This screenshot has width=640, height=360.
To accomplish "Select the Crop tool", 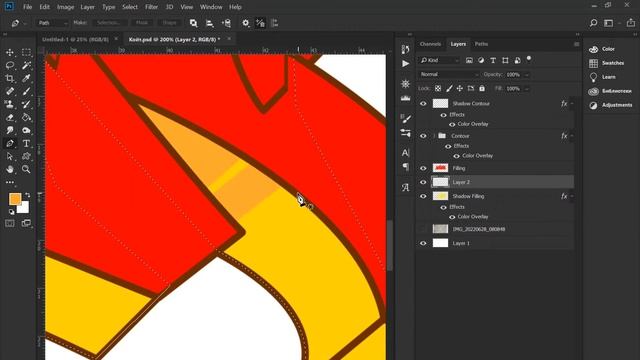I will (x=10, y=78).
